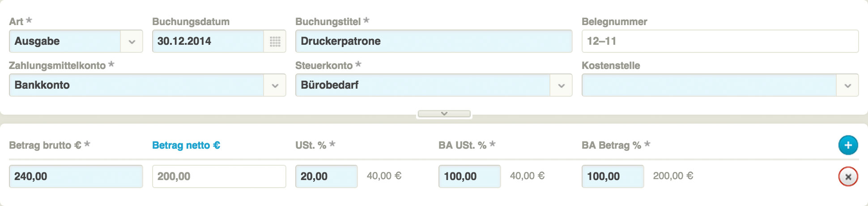Open the Zahlungsmittelkonto dropdown arrow

[275, 86]
